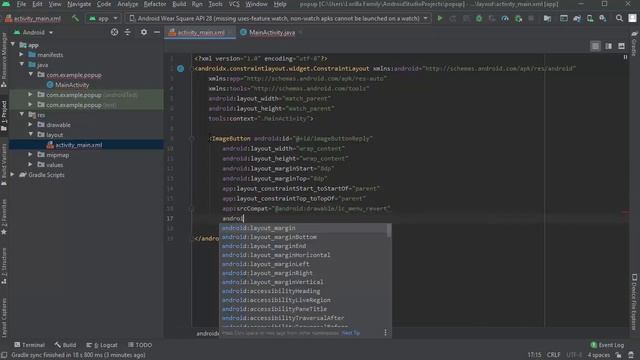Select MainActivity in project tree
Screen dimensions: 640x360
click(x=72, y=84)
